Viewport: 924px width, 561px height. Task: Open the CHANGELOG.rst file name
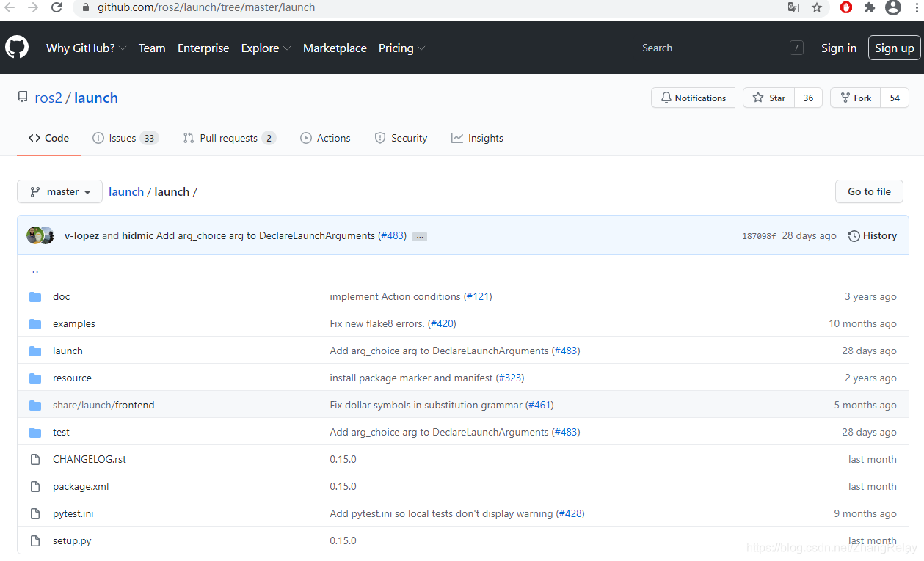(x=90, y=459)
